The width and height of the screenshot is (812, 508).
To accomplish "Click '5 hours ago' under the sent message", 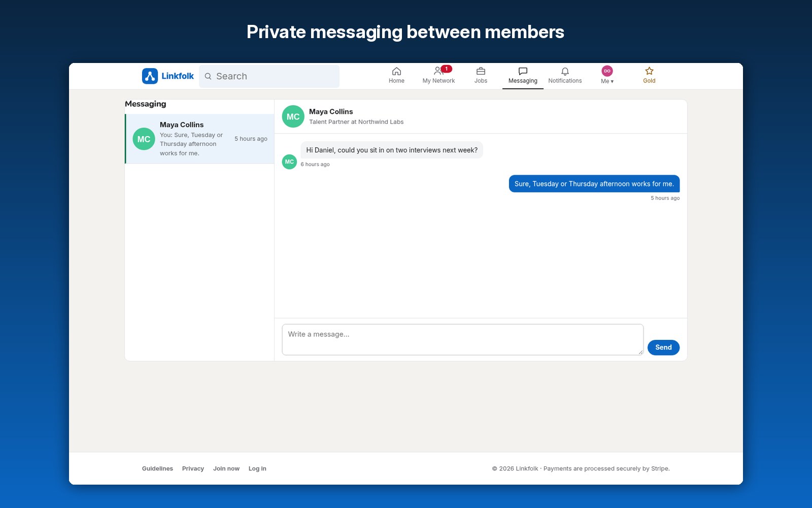I will 665,198.
